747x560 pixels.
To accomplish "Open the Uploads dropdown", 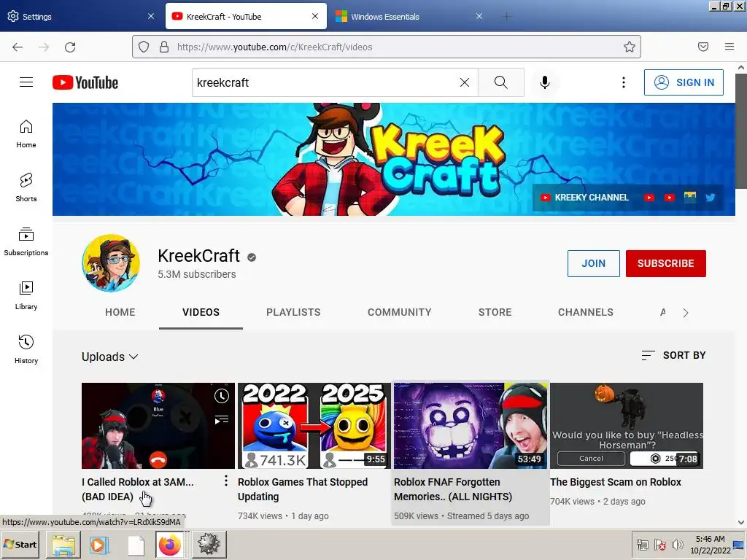I will pos(110,357).
